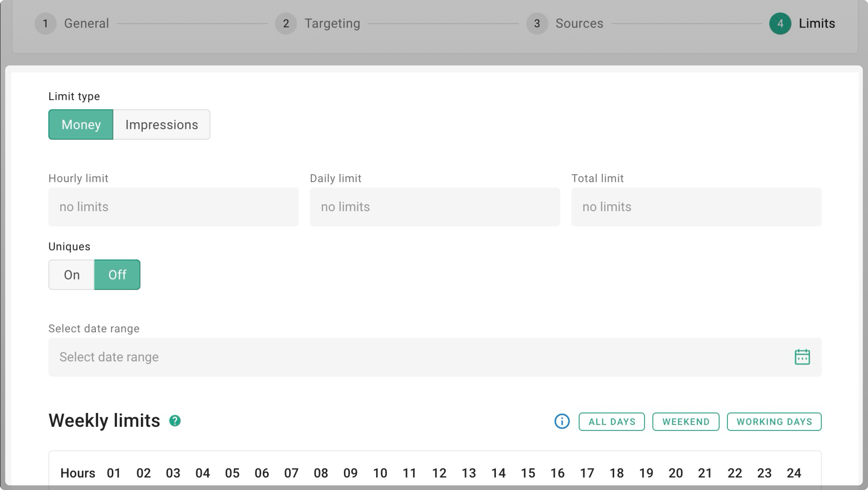Open the Select date range picker field

point(421,357)
